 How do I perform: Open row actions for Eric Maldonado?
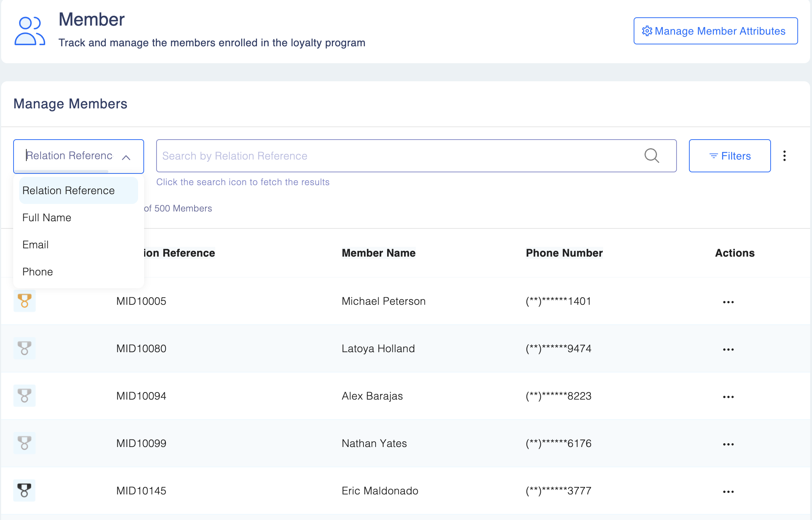(x=728, y=492)
